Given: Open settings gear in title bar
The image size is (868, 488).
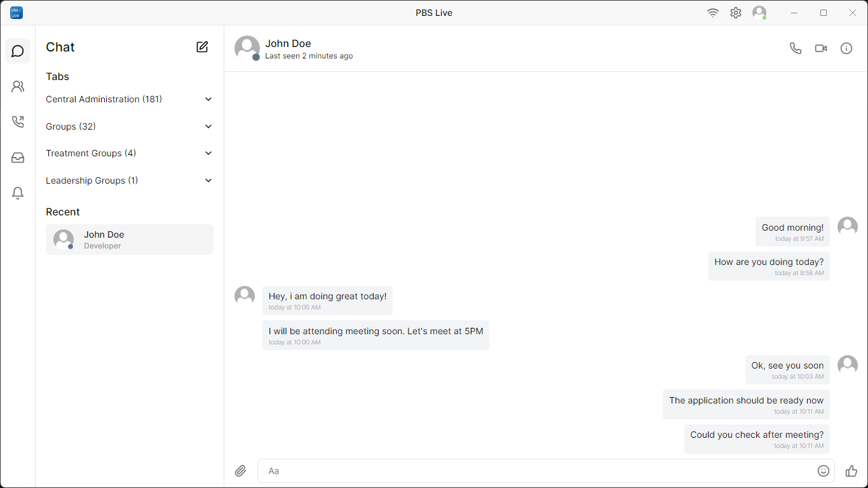Looking at the screenshot, I should coord(735,13).
